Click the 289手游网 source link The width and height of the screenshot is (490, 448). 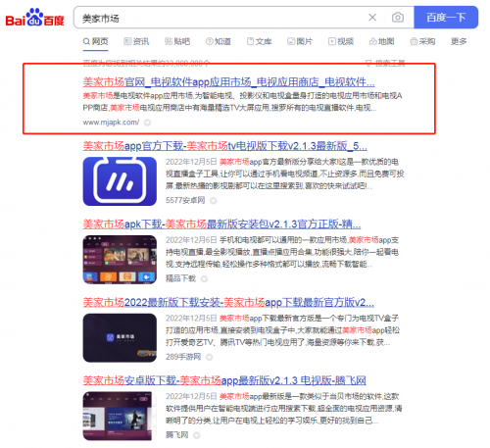click(x=183, y=357)
